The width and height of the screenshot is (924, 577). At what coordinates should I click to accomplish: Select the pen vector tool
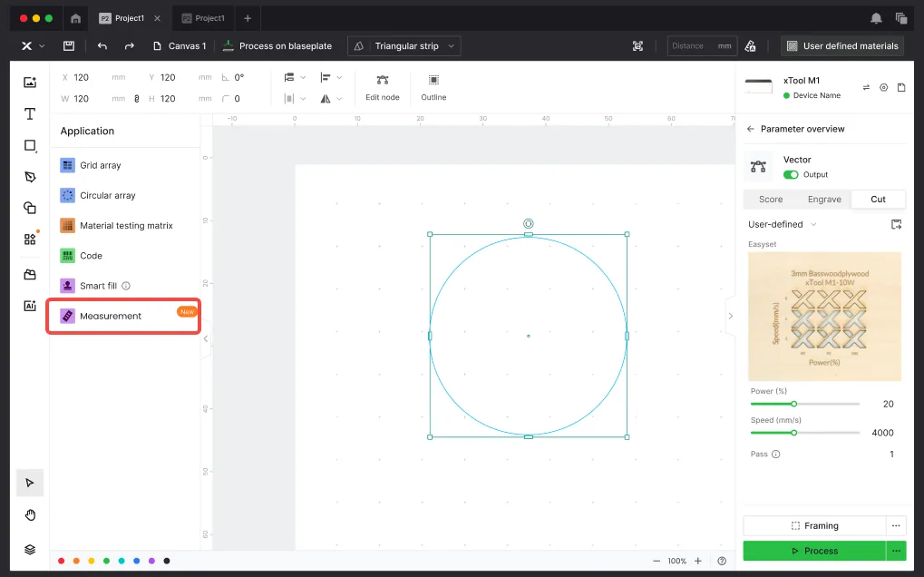(x=30, y=177)
